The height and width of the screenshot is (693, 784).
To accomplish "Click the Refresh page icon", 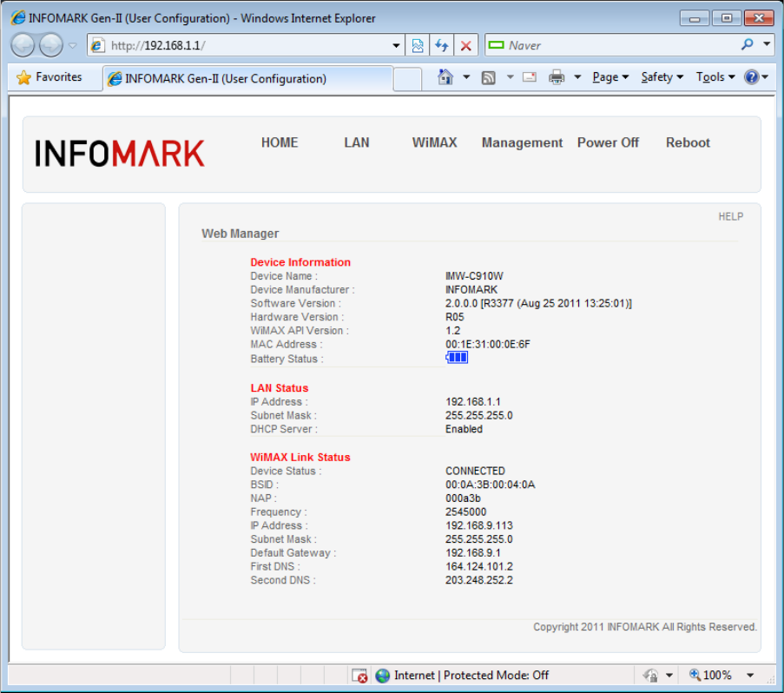I will tap(442, 45).
